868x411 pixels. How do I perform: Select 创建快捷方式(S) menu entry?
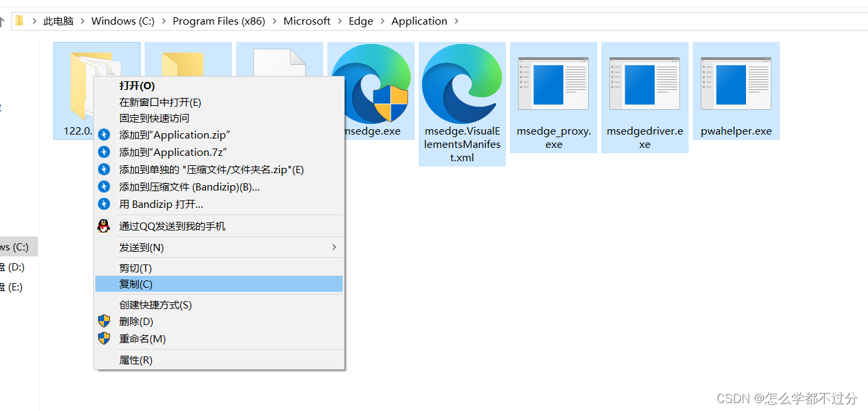point(219,304)
